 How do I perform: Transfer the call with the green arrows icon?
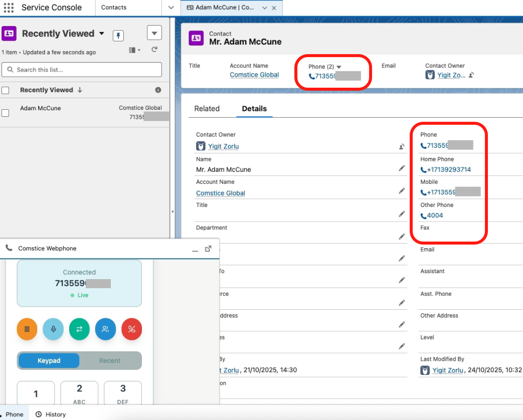[x=79, y=329]
